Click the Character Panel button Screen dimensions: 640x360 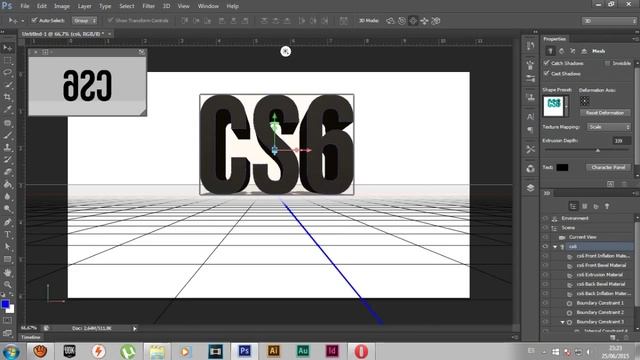pyautogui.click(x=608, y=167)
